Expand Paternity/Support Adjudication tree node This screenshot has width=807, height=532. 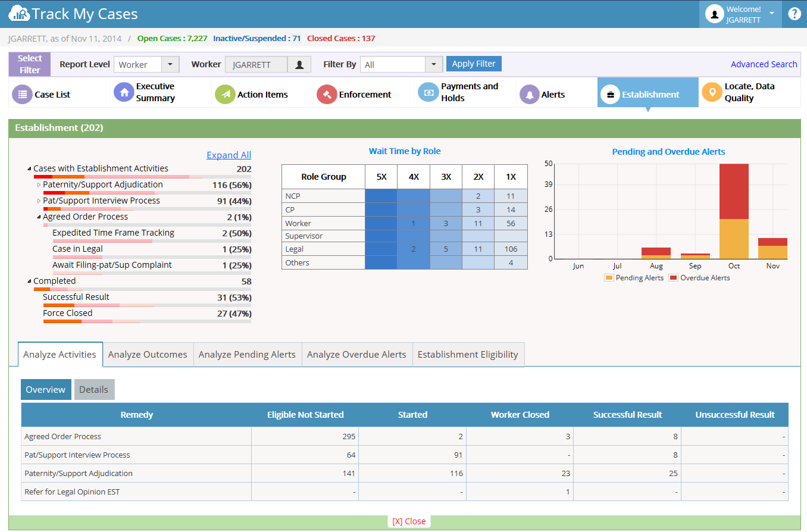[x=39, y=185]
